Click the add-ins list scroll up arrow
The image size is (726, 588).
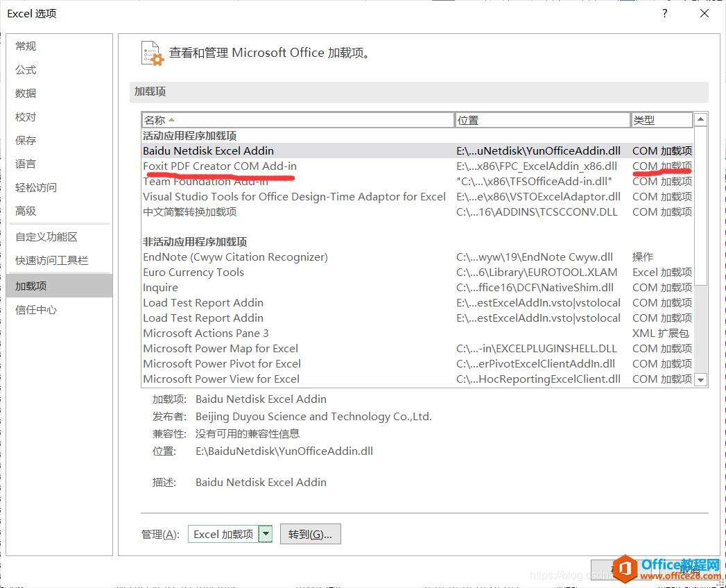tap(700, 120)
